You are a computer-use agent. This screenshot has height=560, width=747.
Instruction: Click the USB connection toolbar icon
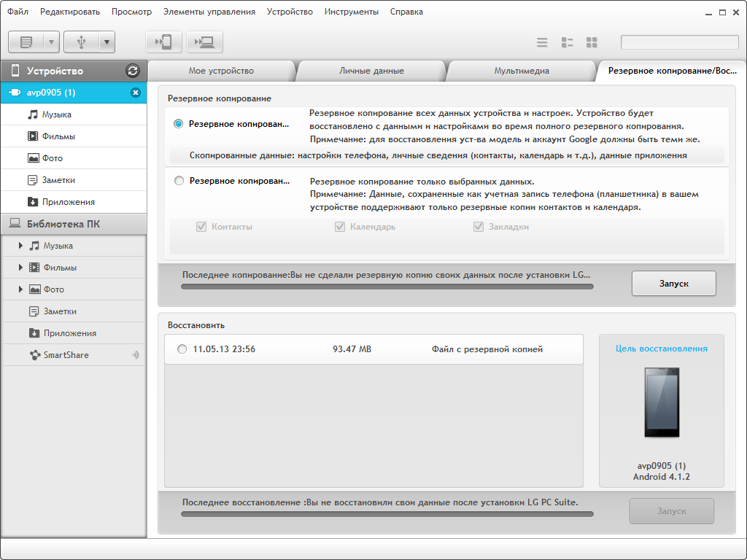[81, 42]
